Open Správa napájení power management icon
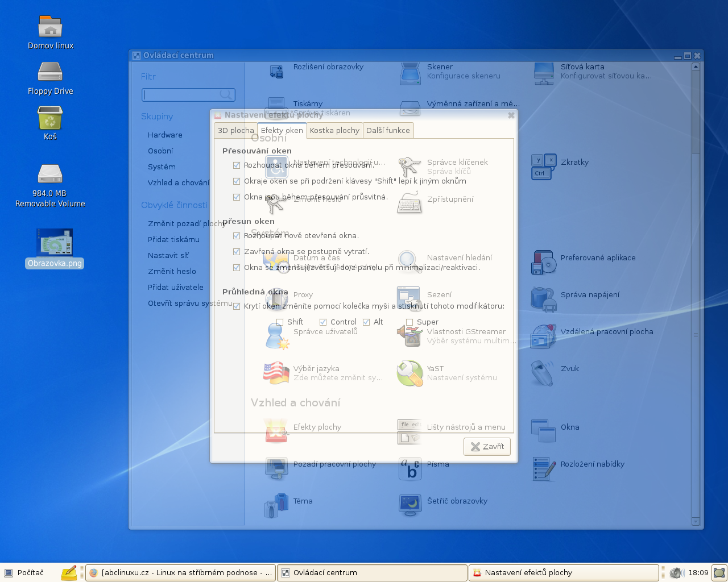 [544, 299]
